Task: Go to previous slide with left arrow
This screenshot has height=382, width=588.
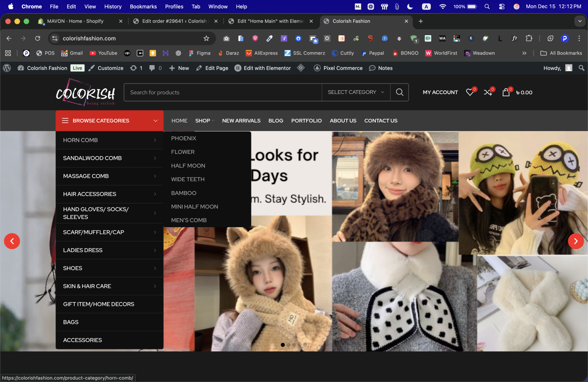Action: [x=12, y=241]
